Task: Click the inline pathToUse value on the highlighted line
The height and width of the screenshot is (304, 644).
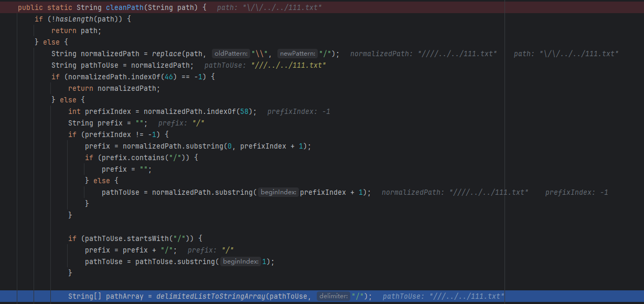Action: [x=444, y=297]
